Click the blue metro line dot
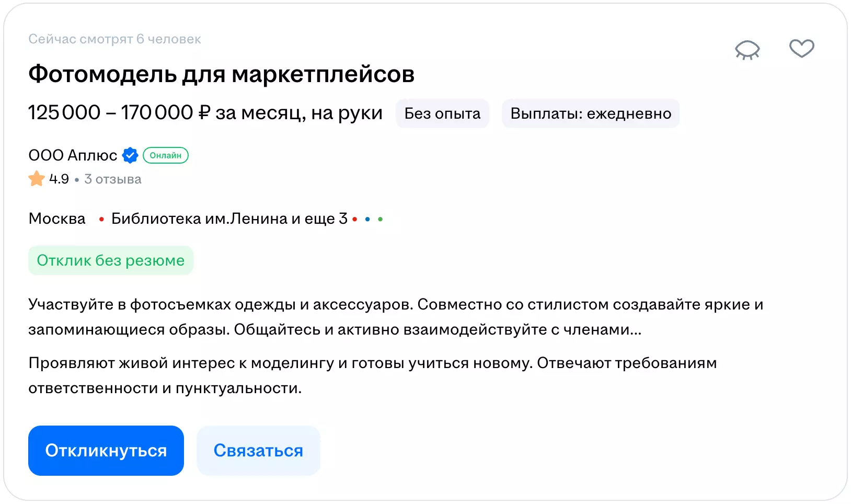The height and width of the screenshot is (504, 851). (x=367, y=220)
